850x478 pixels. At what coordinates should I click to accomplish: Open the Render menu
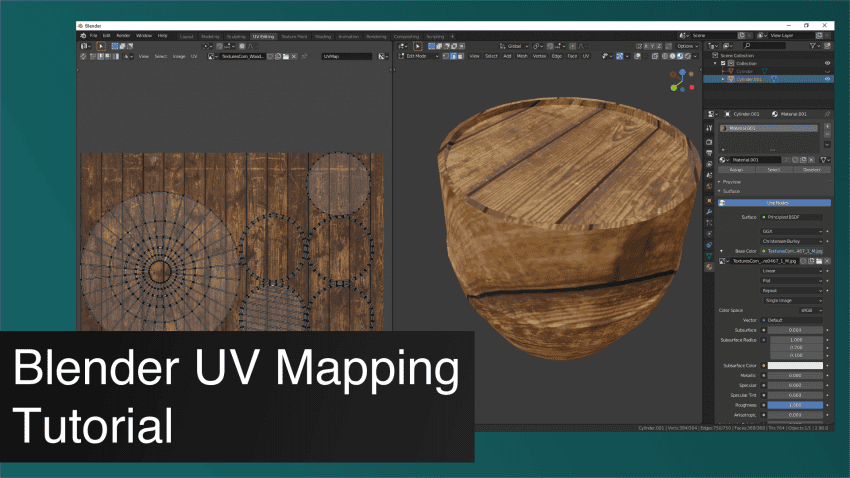123,36
